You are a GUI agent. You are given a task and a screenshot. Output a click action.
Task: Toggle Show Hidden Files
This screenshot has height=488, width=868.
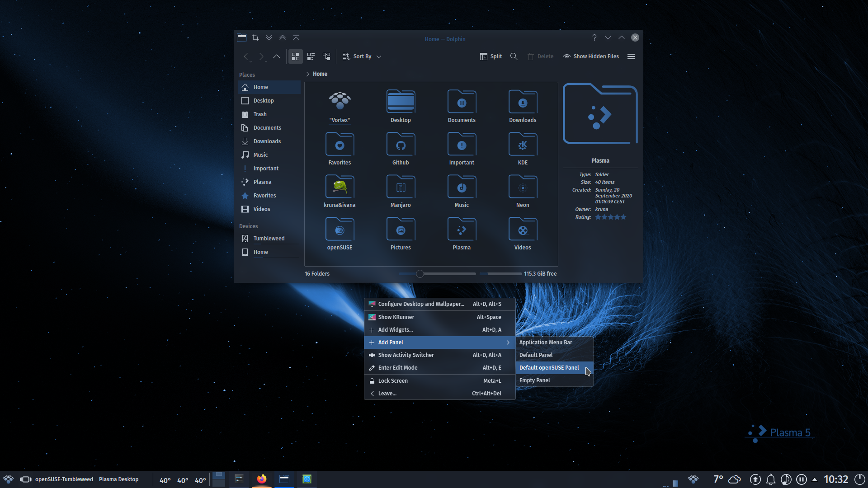click(591, 56)
